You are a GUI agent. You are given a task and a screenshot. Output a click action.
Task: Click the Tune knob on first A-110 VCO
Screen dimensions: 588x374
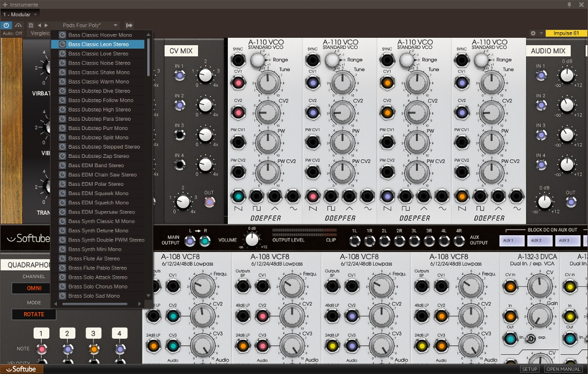[x=268, y=83]
